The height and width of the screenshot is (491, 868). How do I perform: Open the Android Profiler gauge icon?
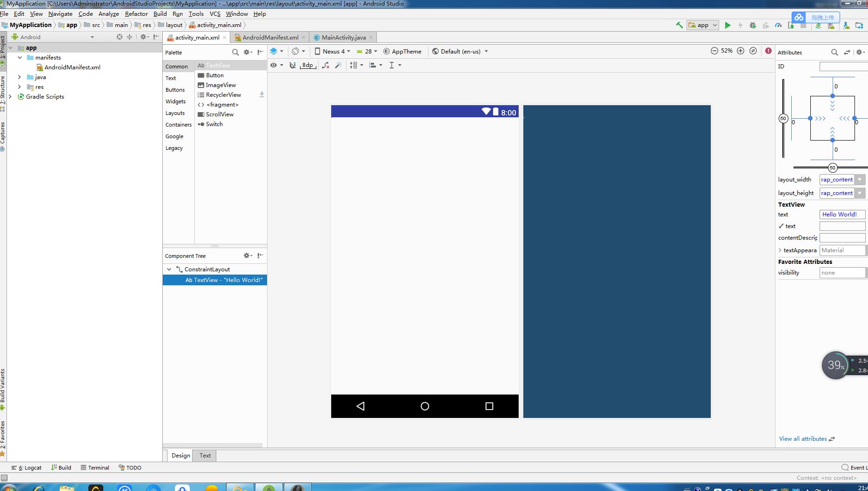click(778, 25)
